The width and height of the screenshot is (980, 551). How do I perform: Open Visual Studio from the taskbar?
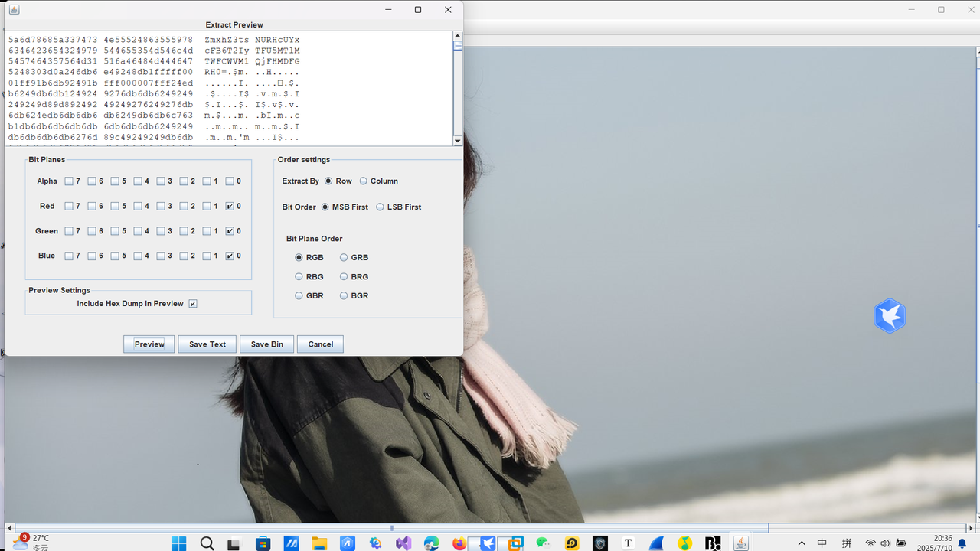click(x=404, y=543)
